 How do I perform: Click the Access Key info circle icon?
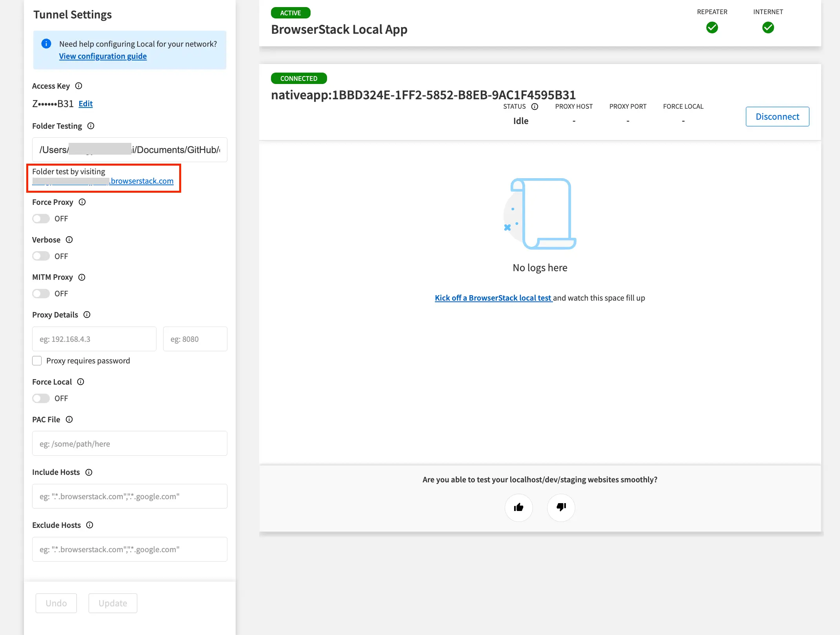80,86
